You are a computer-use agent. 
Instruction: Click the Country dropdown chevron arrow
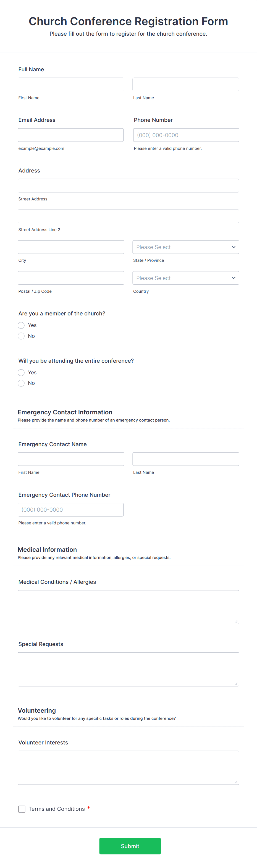tap(234, 278)
